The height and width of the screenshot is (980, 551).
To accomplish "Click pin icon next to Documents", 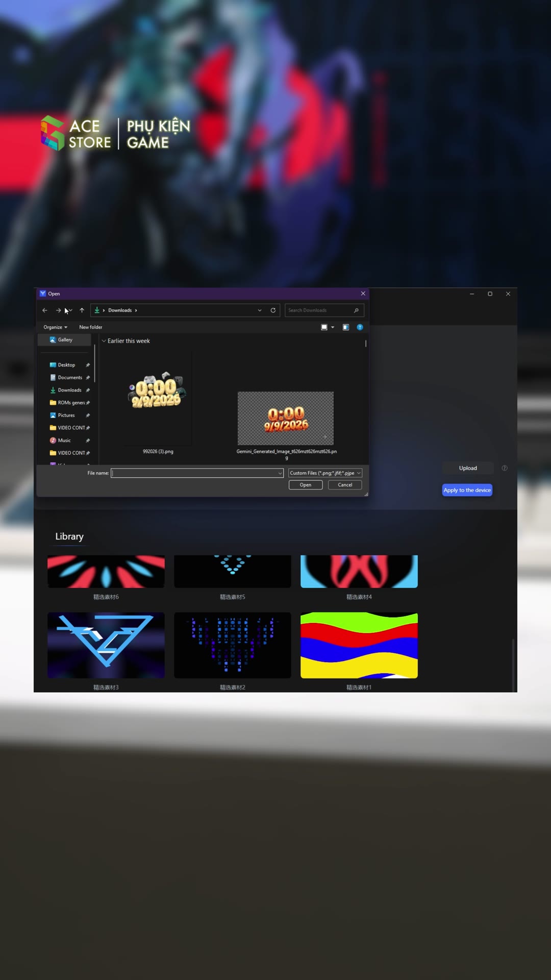I will 88,378.
